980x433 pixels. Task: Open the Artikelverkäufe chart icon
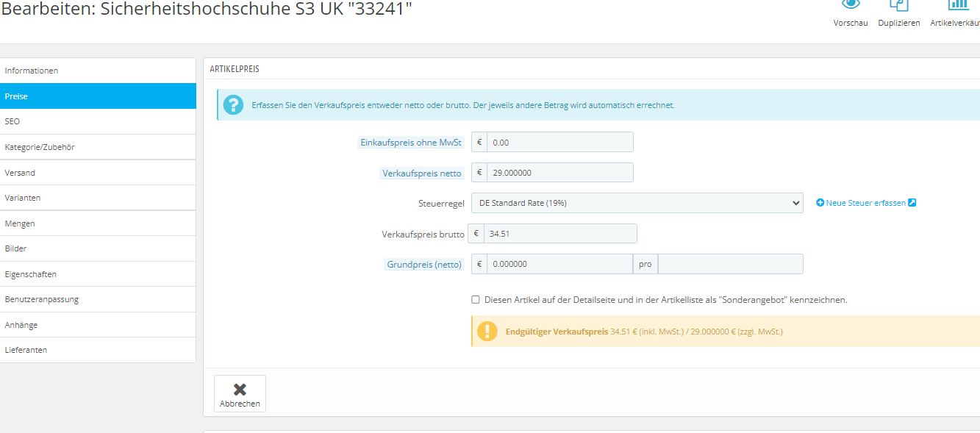coord(959,4)
